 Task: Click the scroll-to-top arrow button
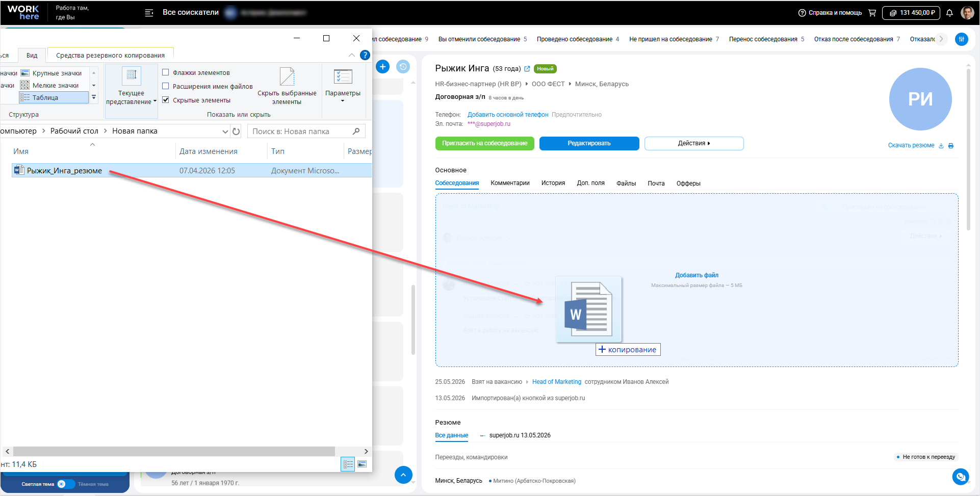(x=403, y=475)
